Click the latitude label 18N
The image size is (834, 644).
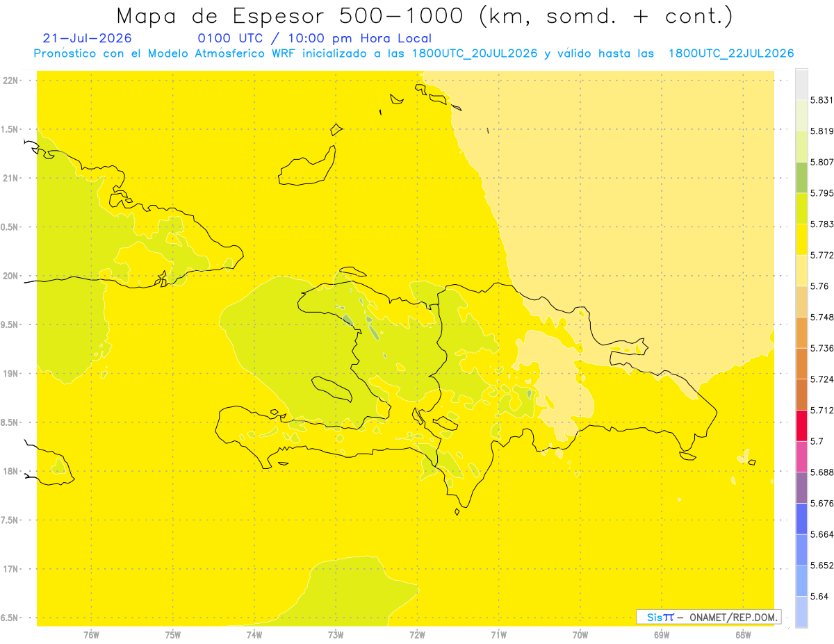10,471
